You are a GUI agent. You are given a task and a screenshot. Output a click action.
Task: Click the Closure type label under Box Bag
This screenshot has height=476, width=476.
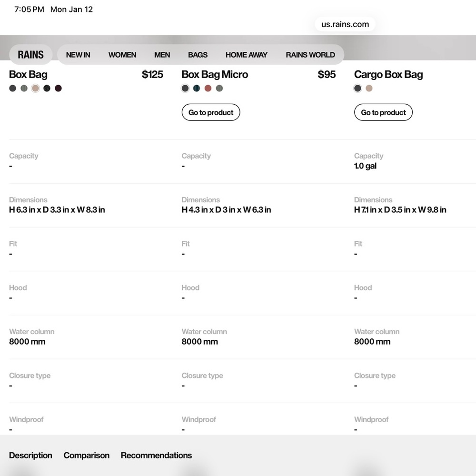click(x=30, y=376)
